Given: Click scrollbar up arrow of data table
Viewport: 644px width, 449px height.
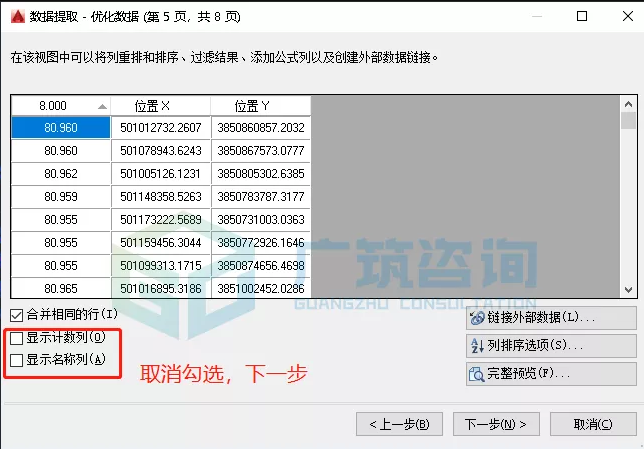Looking at the screenshot, I should click(628, 104).
